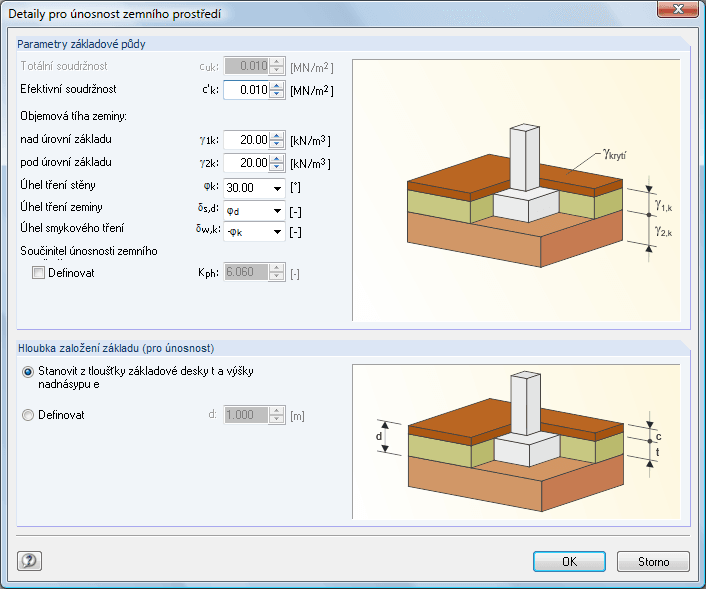706x589 pixels.
Task: Select the Definovat radio for depth d
Action: (28, 415)
